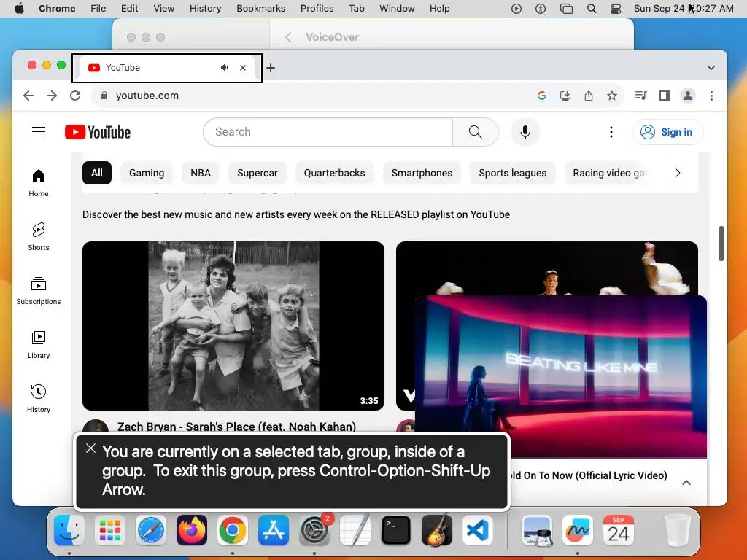
Task: Click the browser forward arrow
Action: [52, 96]
